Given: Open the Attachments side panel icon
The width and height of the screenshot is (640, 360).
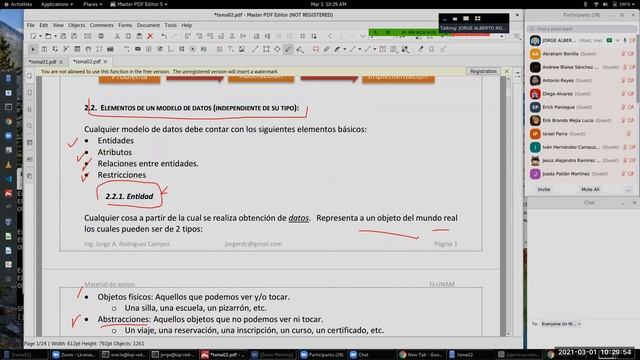Looking at the screenshot, I should click(29, 109).
